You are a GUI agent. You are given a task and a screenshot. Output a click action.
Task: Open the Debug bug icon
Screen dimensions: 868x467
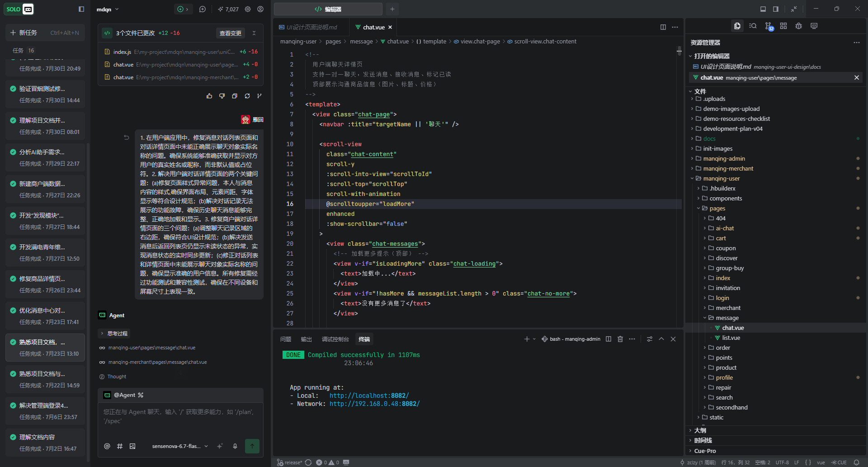pyautogui.click(x=799, y=26)
